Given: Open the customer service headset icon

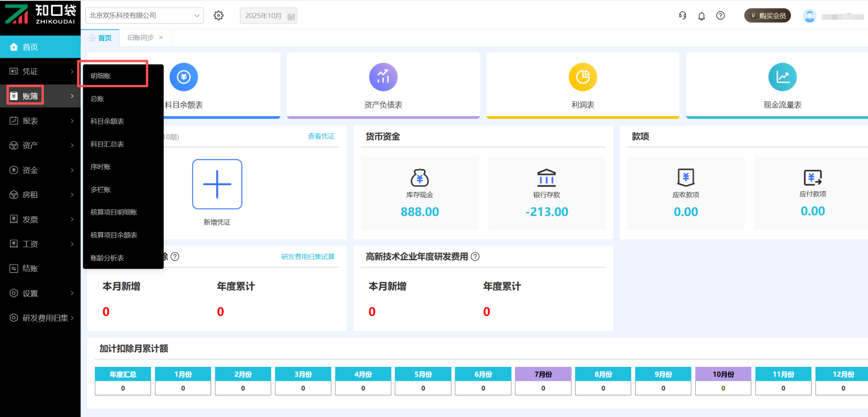Looking at the screenshot, I should 683,15.
